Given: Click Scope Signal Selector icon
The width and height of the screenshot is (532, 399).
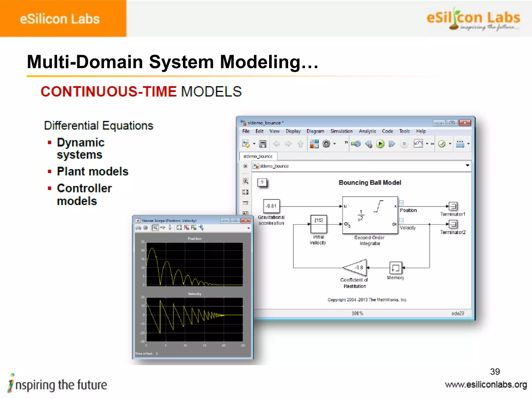Looking at the screenshot, I should pos(201,228).
